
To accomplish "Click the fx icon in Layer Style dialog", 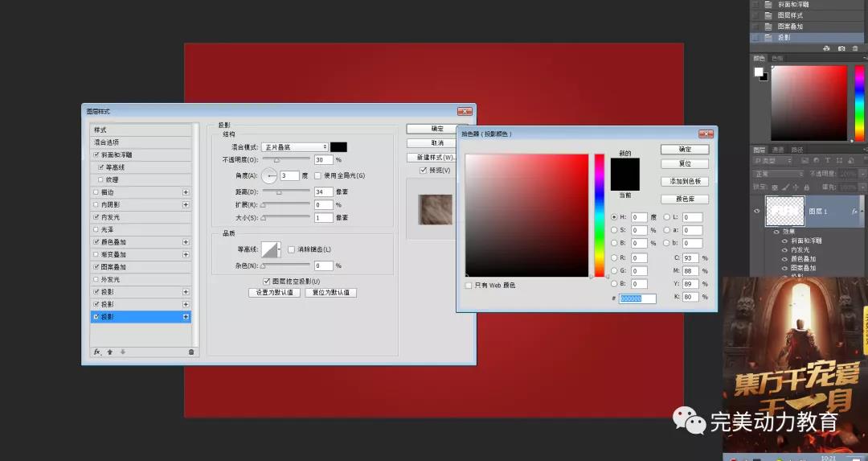I will [x=96, y=352].
